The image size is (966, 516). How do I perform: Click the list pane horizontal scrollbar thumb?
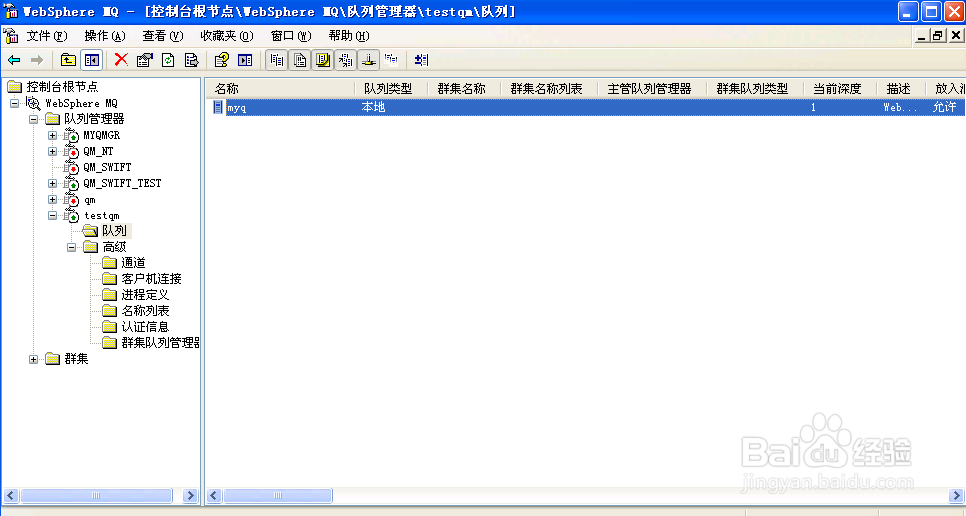click(278, 495)
